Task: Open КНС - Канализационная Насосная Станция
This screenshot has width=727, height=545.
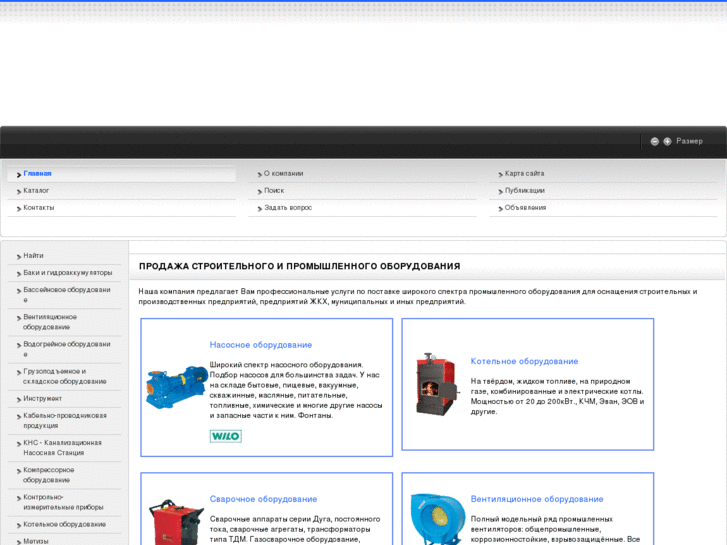Action: pyautogui.click(x=63, y=448)
